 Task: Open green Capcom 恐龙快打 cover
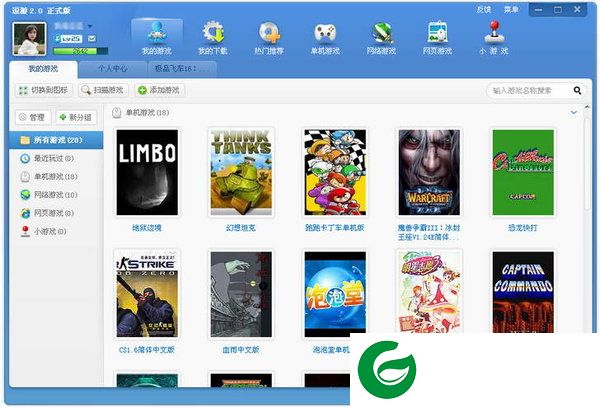pos(523,172)
